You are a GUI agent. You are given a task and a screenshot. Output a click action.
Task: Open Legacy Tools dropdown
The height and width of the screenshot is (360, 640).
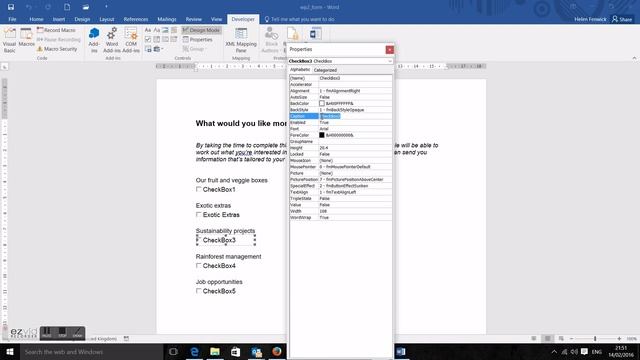pos(158,49)
